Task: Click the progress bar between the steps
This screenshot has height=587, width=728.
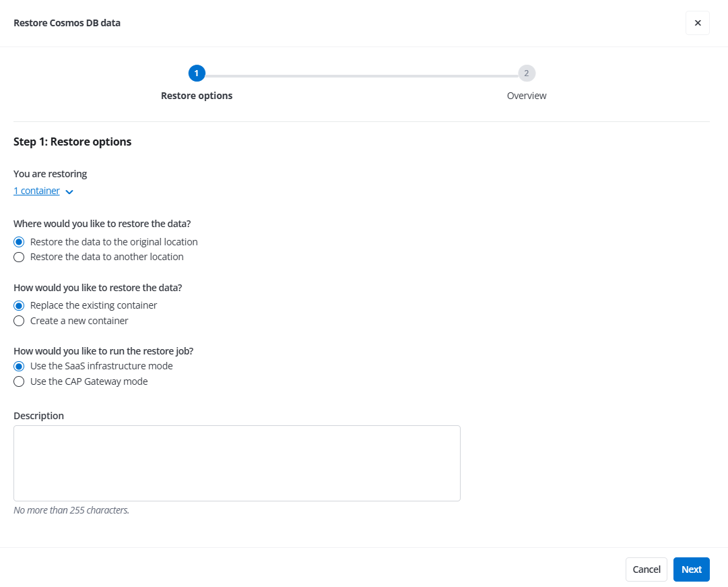Action: [x=362, y=73]
